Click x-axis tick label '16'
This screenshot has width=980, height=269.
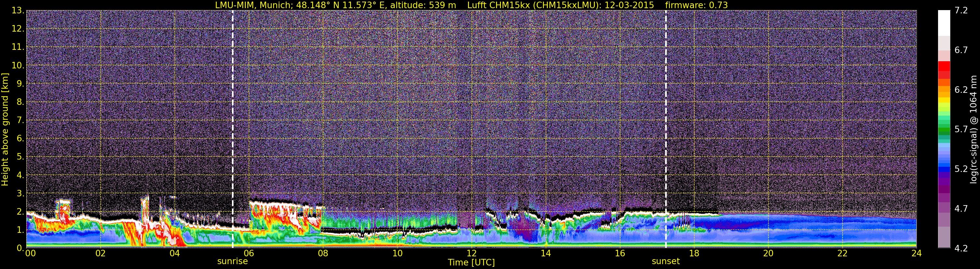[620, 253]
